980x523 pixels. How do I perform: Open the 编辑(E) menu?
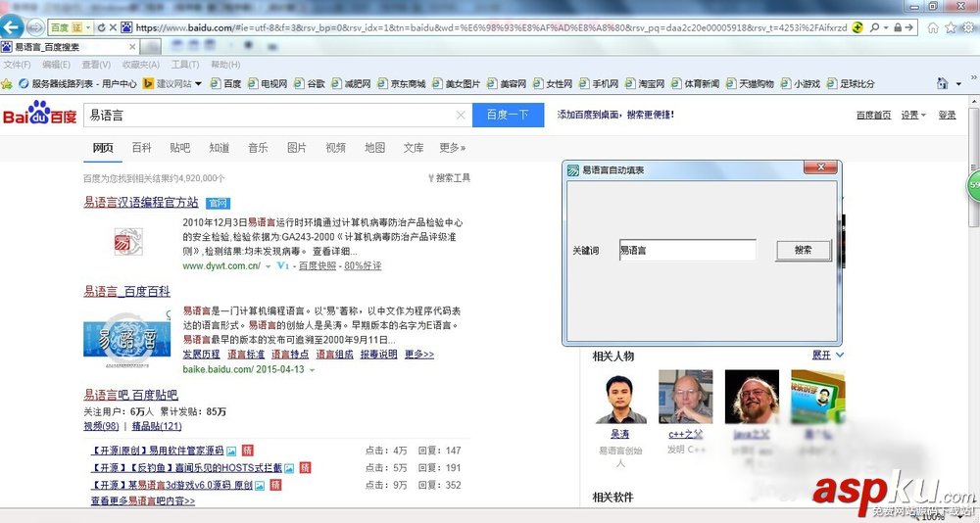click(x=56, y=65)
